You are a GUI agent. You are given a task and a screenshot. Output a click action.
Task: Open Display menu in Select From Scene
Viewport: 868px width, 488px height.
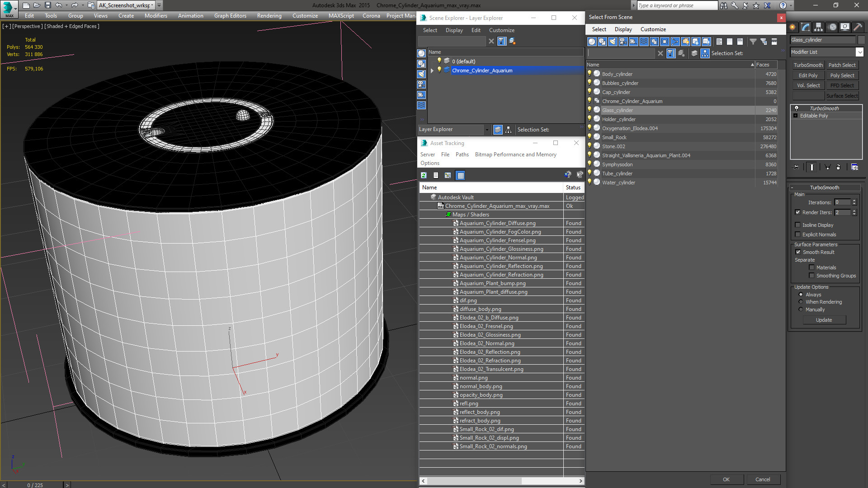pyautogui.click(x=623, y=29)
